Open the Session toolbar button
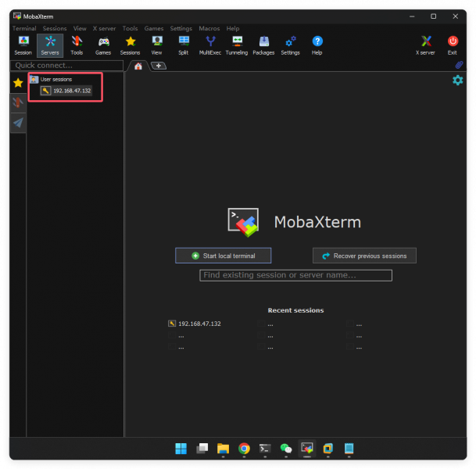The width and height of the screenshot is (476, 469). [23, 45]
